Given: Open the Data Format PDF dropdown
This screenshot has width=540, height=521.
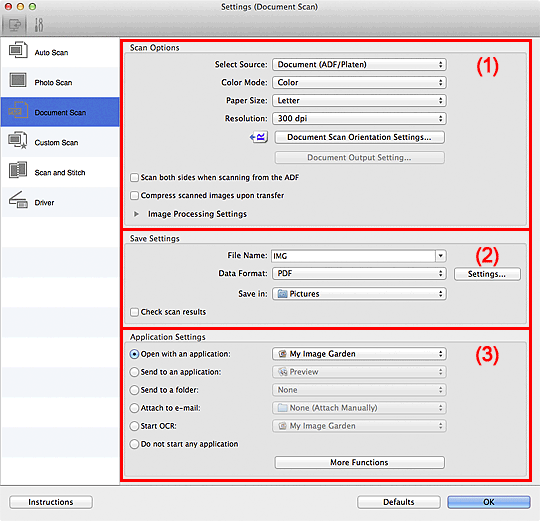Looking at the screenshot, I should pos(359,273).
